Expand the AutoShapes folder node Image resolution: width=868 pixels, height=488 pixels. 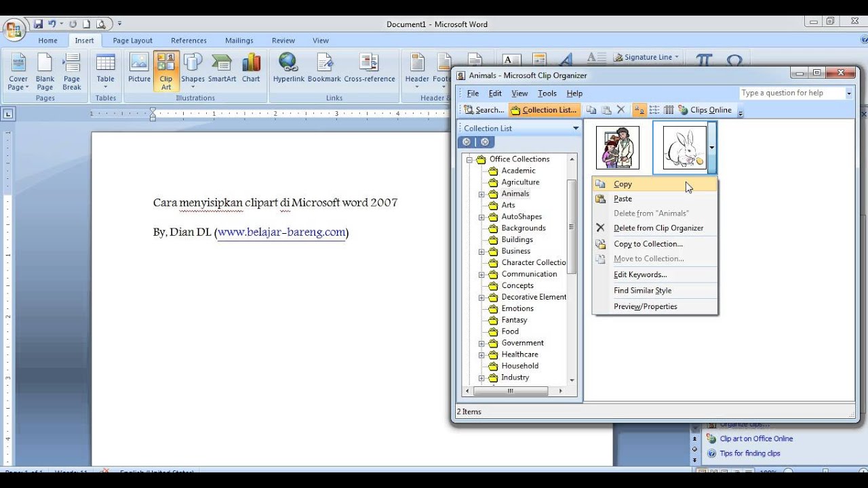pos(481,217)
